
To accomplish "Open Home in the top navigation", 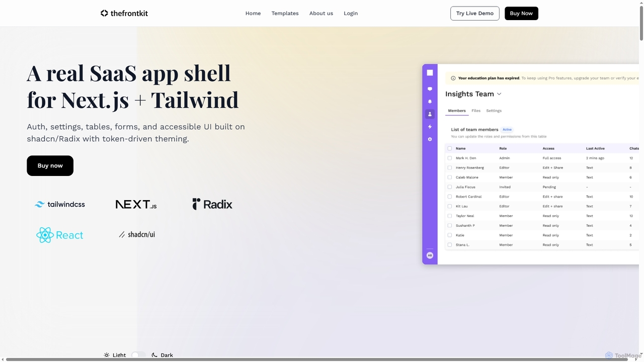I will 253,13.
